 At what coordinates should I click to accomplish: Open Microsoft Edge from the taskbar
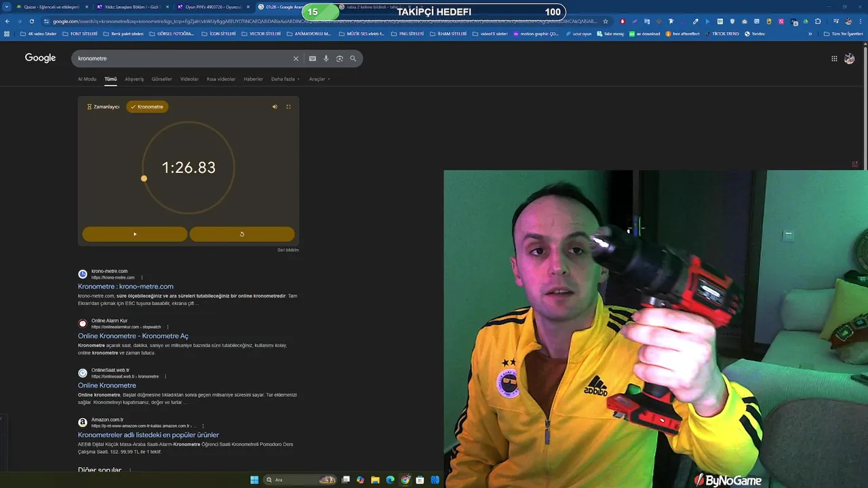coord(390,480)
